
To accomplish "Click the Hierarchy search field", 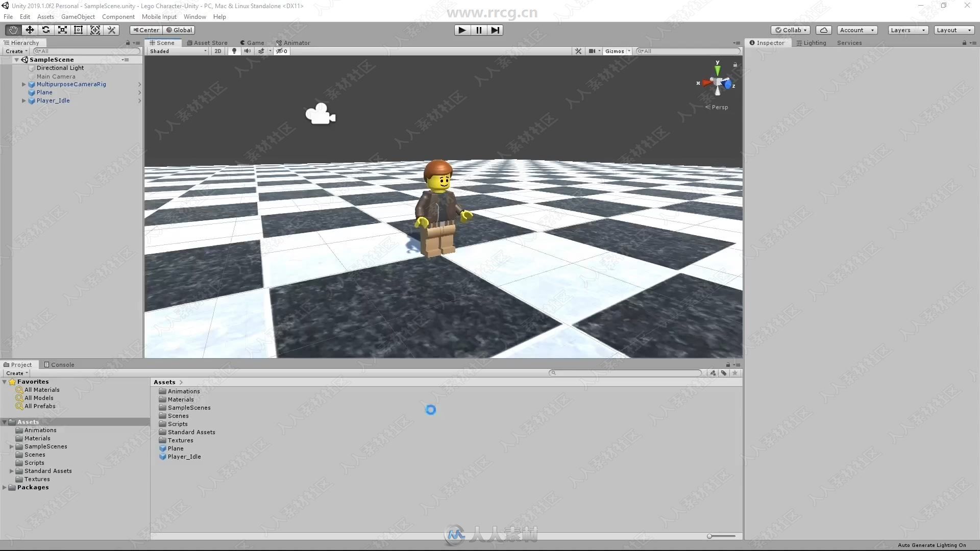I will (x=86, y=51).
